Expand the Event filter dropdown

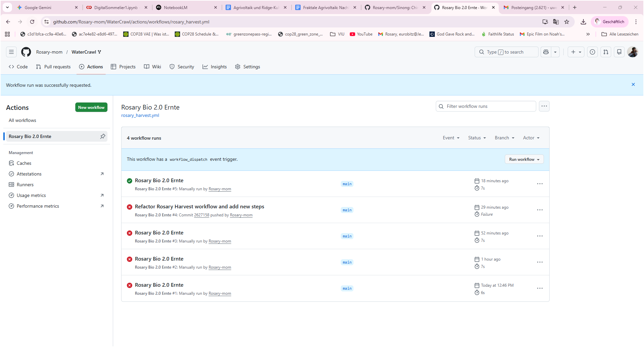(451, 138)
